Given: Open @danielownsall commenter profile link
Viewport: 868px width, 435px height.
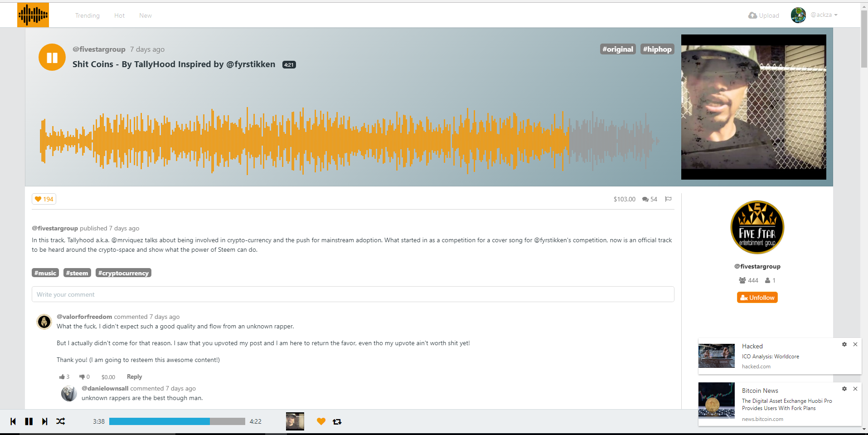Looking at the screenshot, I should pos(105,388).
